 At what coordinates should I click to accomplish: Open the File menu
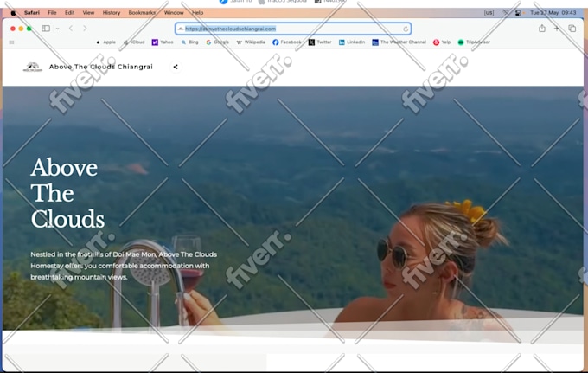(52, 13)
